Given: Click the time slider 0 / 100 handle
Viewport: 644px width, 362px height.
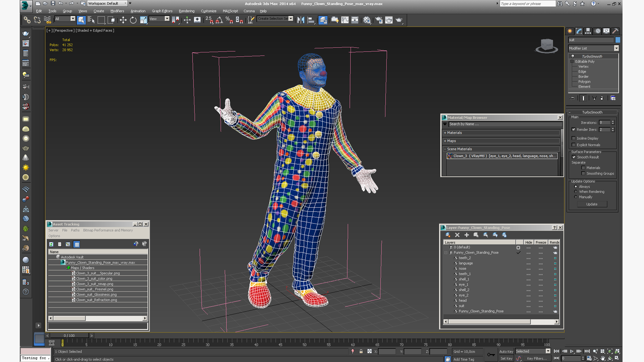Looking at the screenshot, I should coord(69,336).
